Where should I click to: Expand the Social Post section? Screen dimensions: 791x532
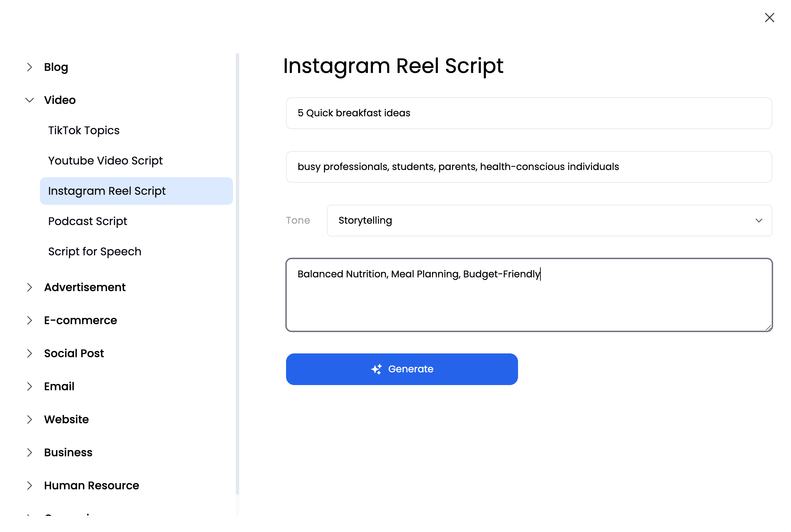coord(30,353)
